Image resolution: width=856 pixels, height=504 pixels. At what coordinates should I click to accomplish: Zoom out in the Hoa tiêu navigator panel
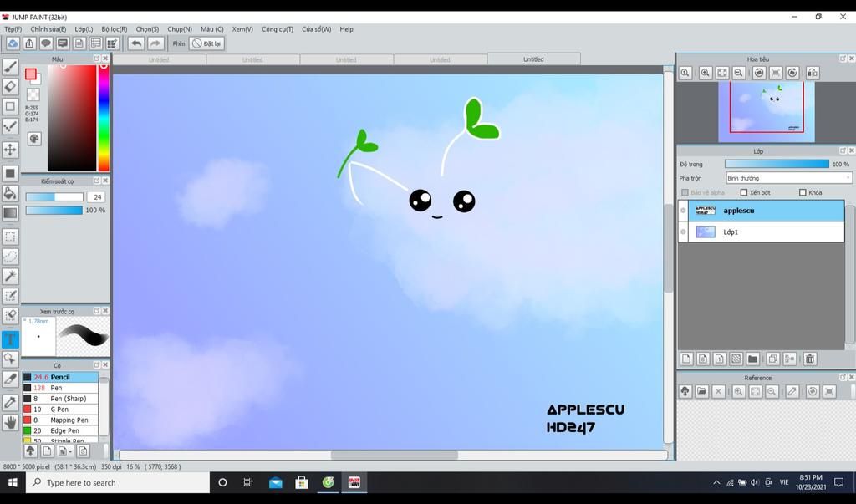[739, 73]
